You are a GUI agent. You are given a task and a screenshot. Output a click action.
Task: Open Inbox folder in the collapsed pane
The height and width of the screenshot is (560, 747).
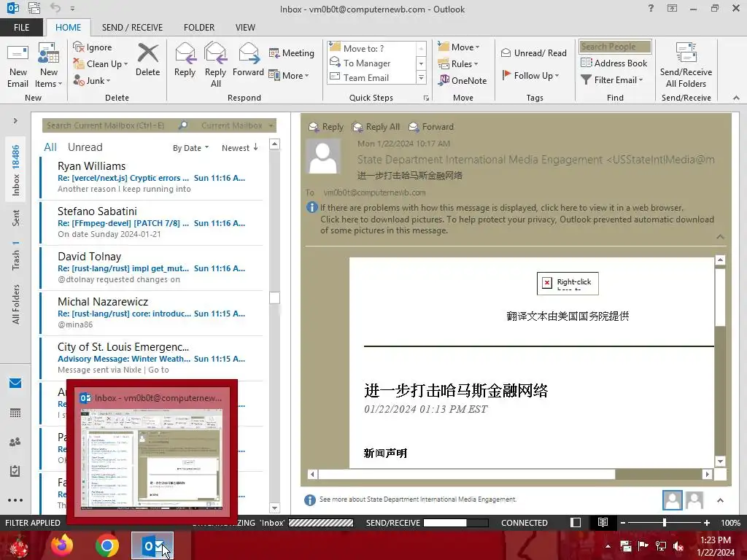tap(16, 170)
